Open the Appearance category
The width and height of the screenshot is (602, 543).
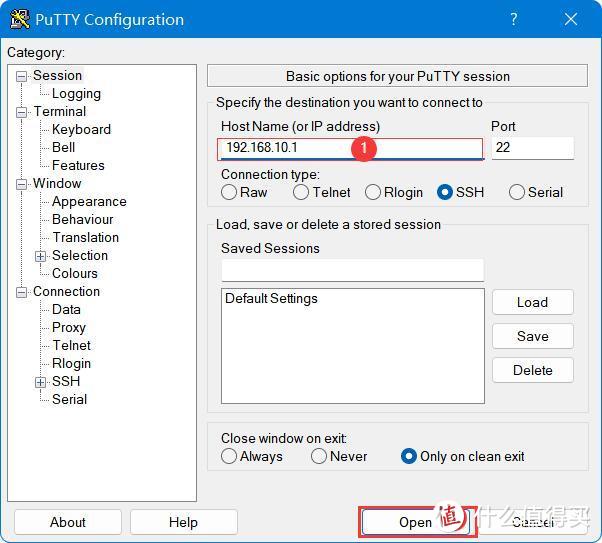(89, 202)
